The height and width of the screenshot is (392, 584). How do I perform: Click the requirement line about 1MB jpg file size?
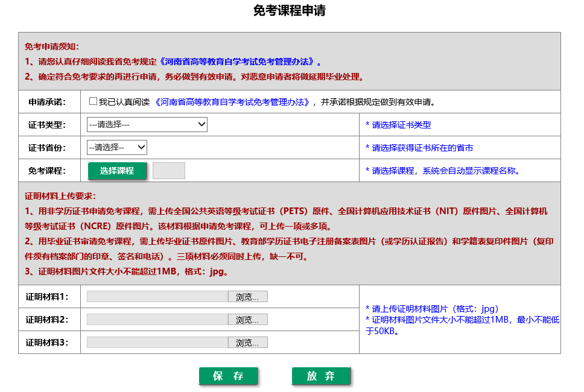(127, 271)
